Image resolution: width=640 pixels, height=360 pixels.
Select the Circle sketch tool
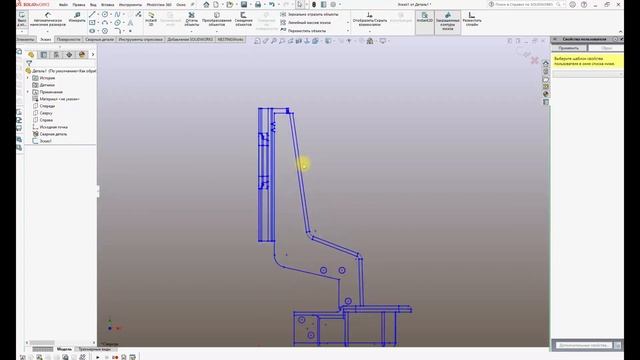(x=105, y=14)
